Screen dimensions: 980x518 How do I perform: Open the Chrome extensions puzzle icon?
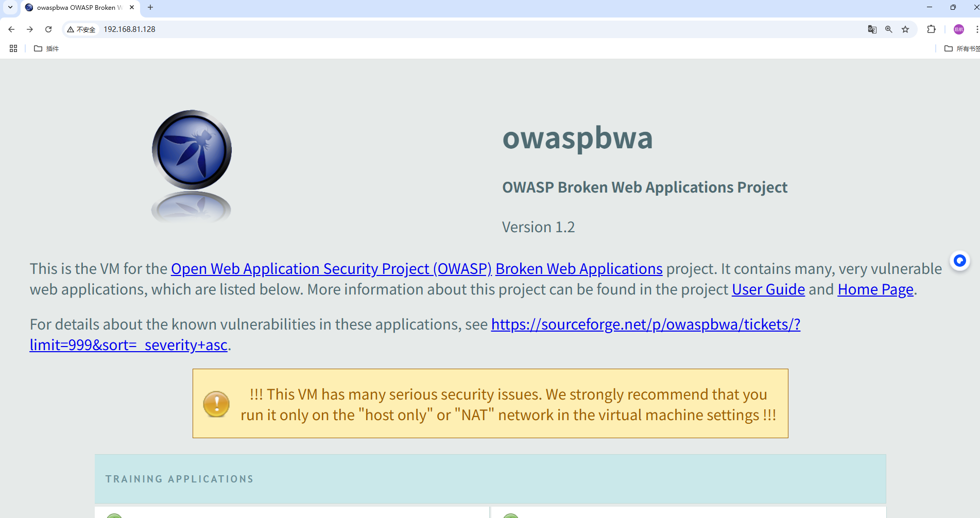click(932, 29)
